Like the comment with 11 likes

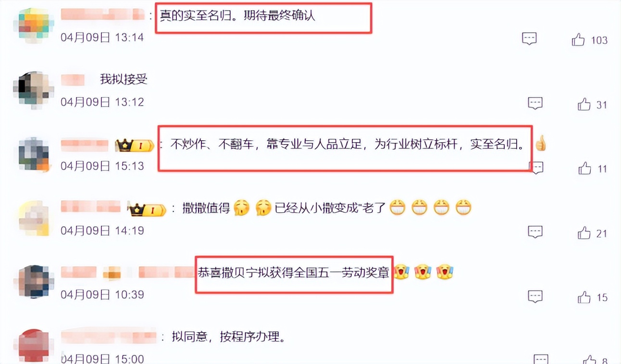[x=584, y=168]
